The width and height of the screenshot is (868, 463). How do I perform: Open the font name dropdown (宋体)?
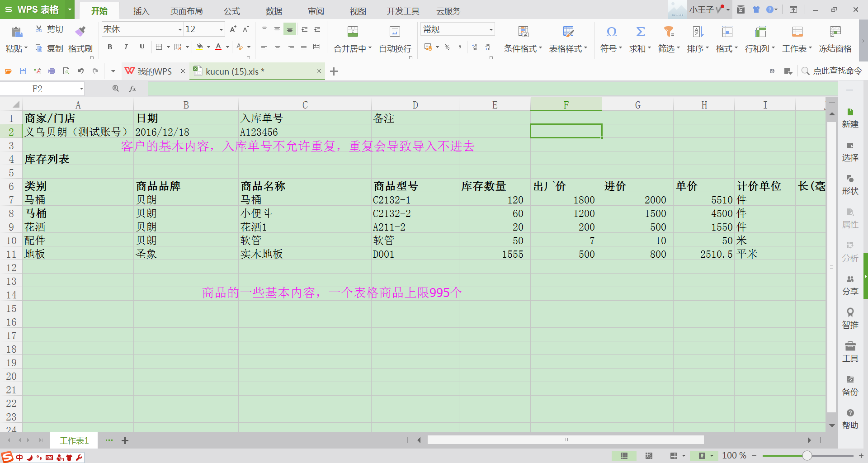[x=180, y=29]
